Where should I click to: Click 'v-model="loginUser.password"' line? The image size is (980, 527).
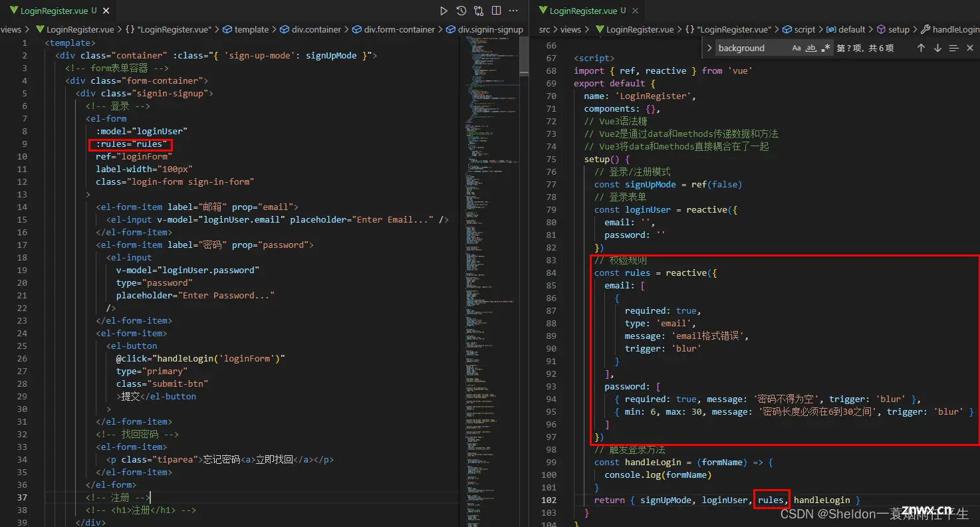tap(187, 270)
